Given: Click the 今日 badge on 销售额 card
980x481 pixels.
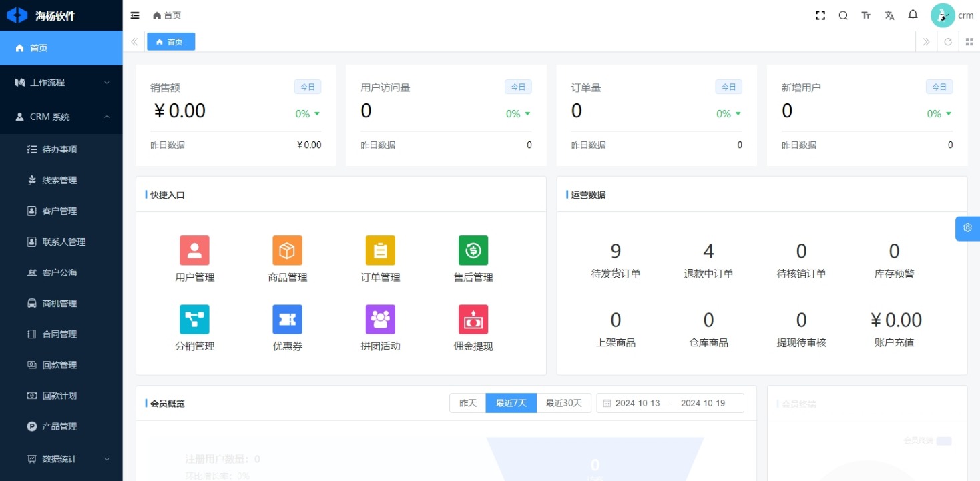Looking at the screenshot, I should [308, 87].
